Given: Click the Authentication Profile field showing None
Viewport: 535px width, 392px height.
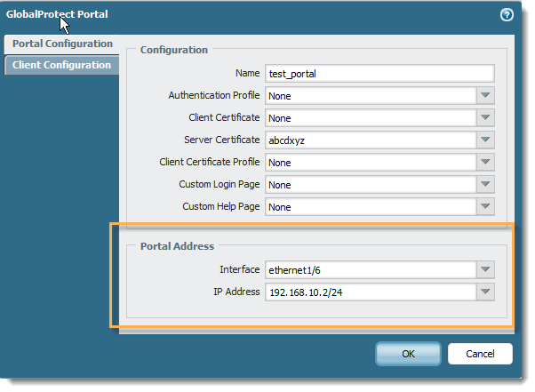Looking at the screenshot, I should pyautogui.click(x=371, y=95).
